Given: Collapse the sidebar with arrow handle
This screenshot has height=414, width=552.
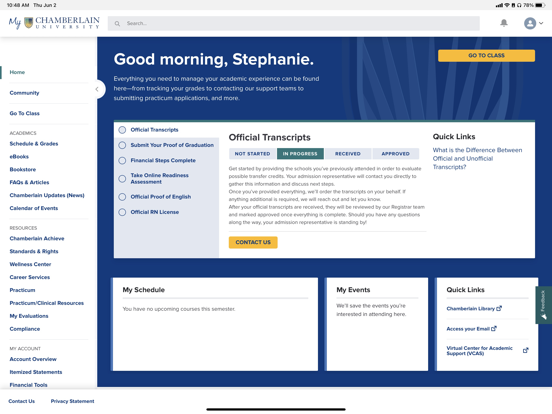Looking at the screenshot, I should click(x=97, y=89).
